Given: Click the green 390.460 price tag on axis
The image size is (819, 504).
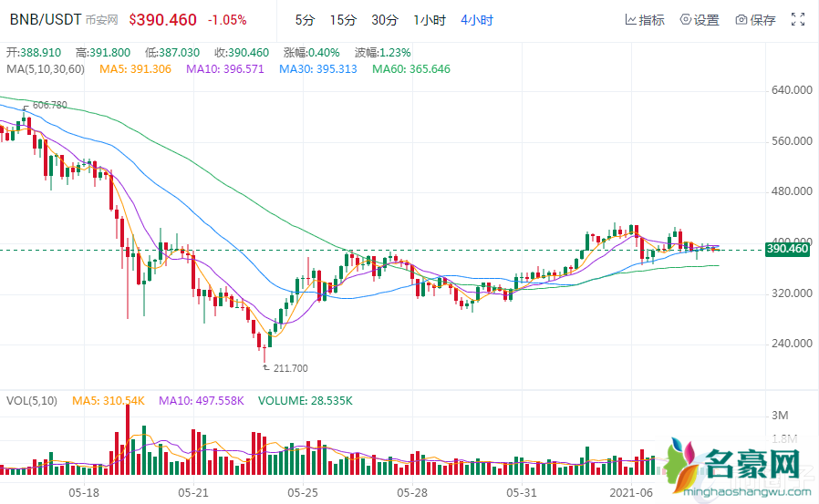Looking at the screenshot, I should tap(787, 249).
